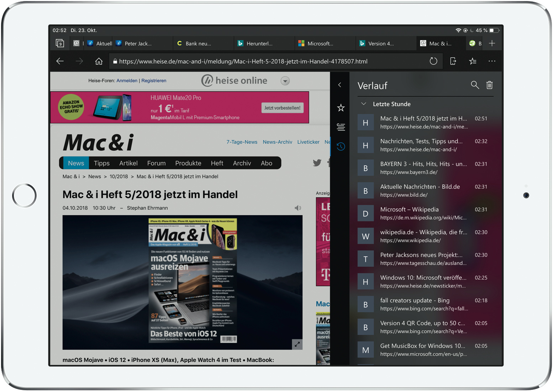
Task: Tap the share page icon in toolbar
Action: 453,61
